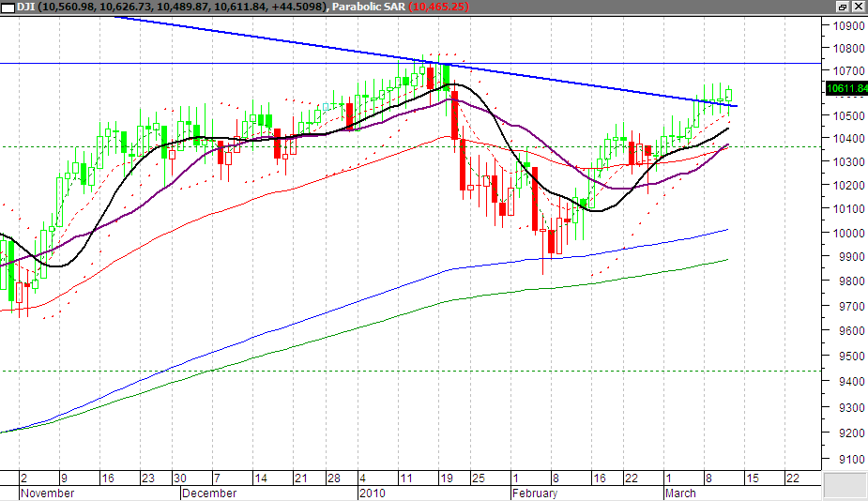This screenshot has width=868, height=501.
Task: Click the 10900 price axis label
Action: 848,26
